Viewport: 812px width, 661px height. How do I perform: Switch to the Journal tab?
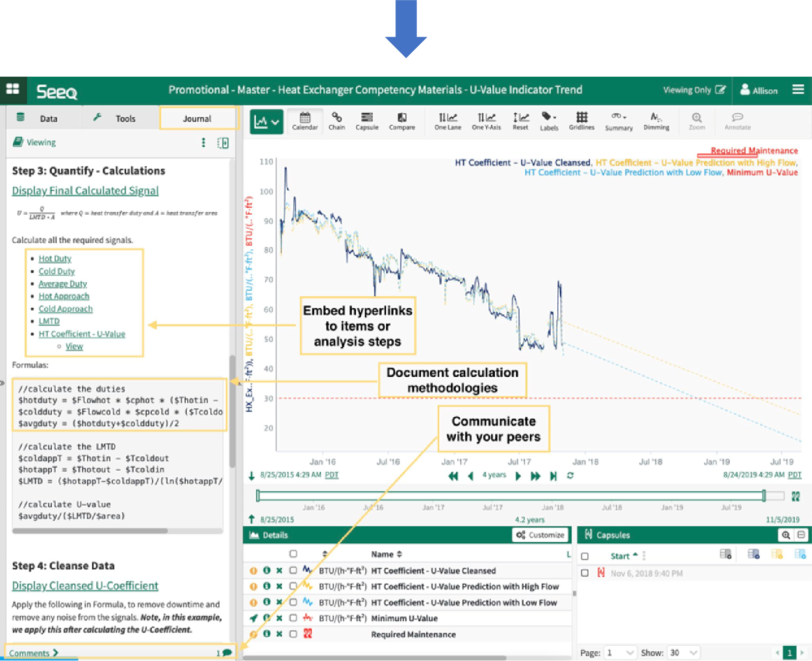(197, 118)
